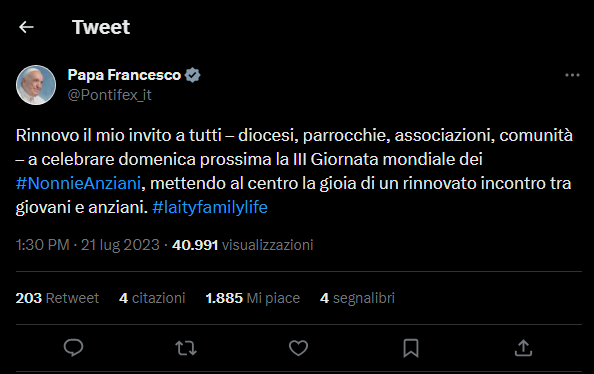Open the #laityfamilylife hashtag
The width and height of the screenshot is (594, 374).
pyautogui.click(x=210, y=207)
